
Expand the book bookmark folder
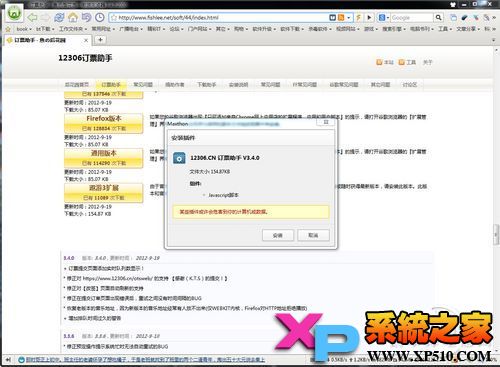coord(24,29)
